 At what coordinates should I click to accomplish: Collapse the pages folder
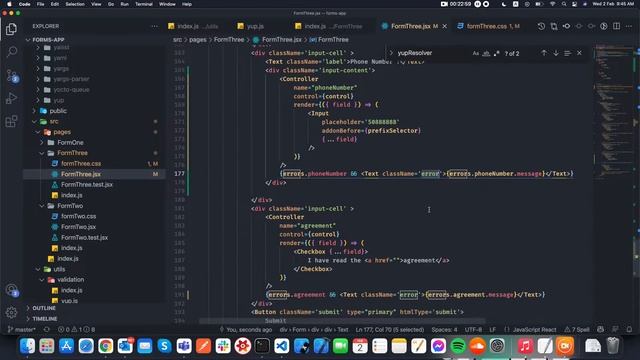point(62,132)
